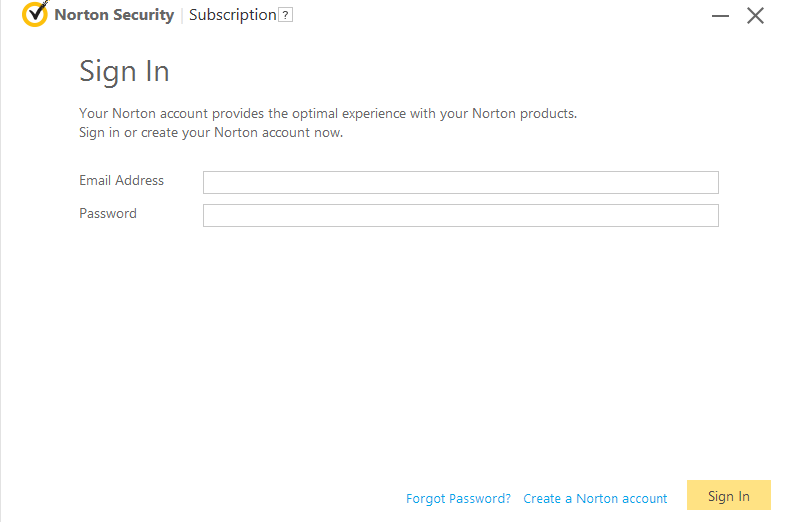
Task: Open the Forgot Password? link
Action: coord(458,499)
